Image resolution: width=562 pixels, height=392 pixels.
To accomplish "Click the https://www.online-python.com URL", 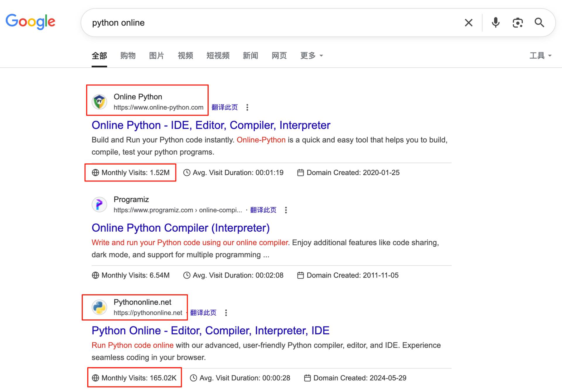I will [158, 107].
